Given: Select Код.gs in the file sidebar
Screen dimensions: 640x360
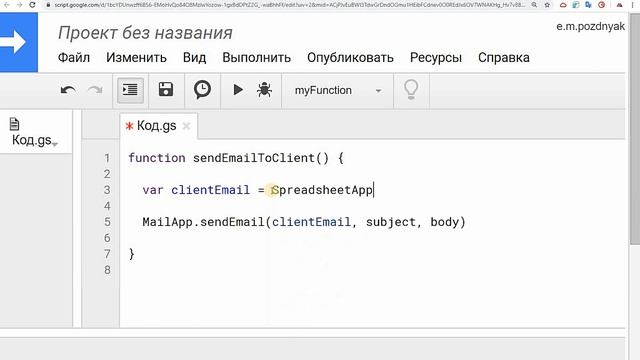Looking at the screenshot, I should tap(31, 140).
